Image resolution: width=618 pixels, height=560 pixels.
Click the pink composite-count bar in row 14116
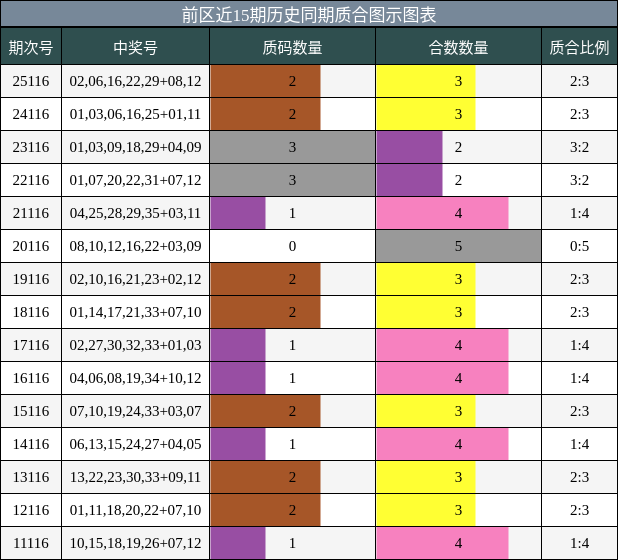442,444
